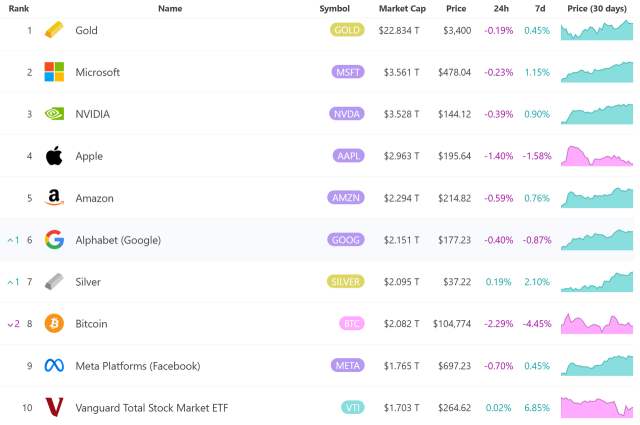Click the Price (30 days) column header
Screen dimensions: 640x425
[597, 9]
